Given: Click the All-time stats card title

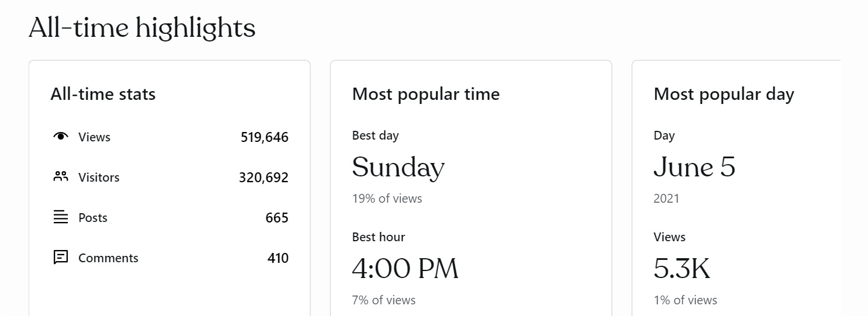Looking at the screenshot, I should [103, 94].
